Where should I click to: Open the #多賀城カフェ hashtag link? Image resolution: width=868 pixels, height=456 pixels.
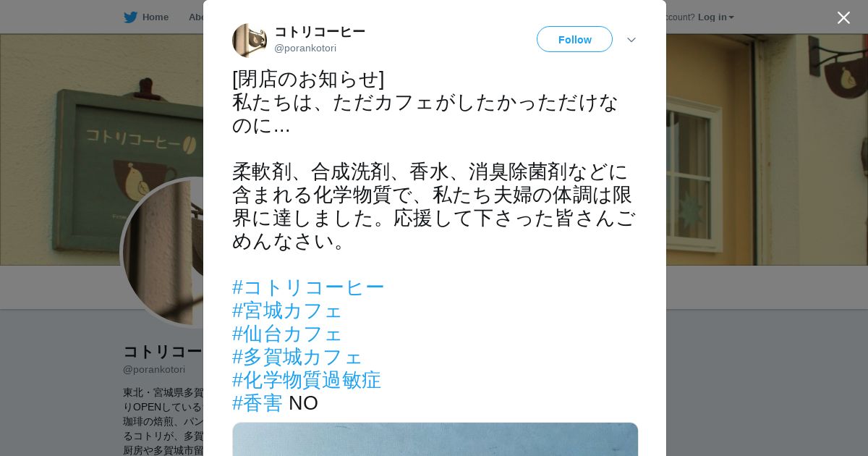pos(297,357)
